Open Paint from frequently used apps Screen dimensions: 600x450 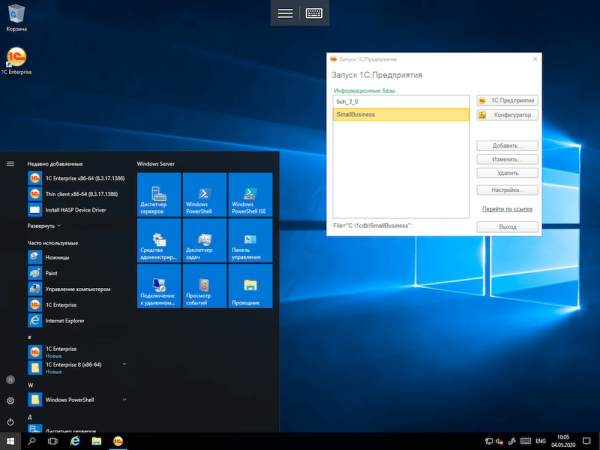(52, 272)
